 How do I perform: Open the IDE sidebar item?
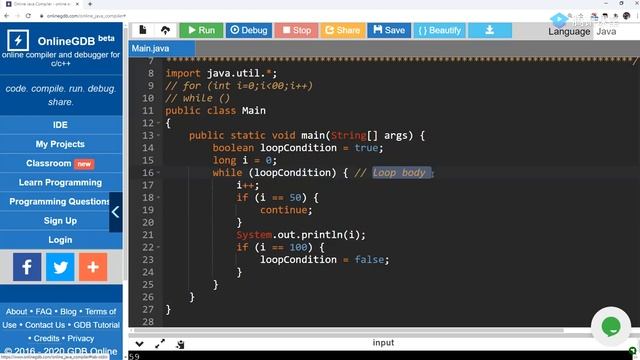[60, 125]
